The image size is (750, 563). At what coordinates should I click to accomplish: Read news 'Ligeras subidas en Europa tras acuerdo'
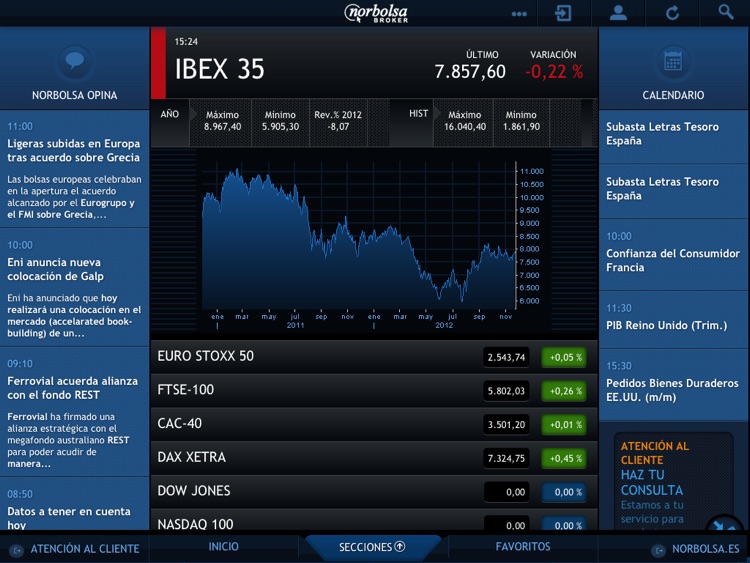(x=75, y=169)
